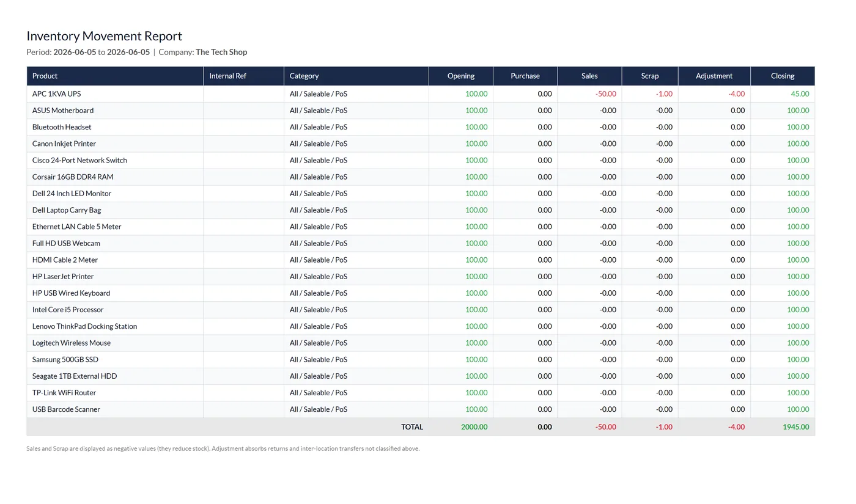Click total scrap value -1.00
The image size is (856, 504).
[x=664, y=427]
